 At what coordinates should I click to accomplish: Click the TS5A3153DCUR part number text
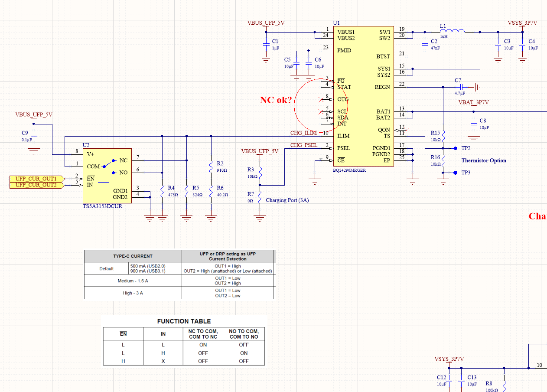[x=103, y=206]
